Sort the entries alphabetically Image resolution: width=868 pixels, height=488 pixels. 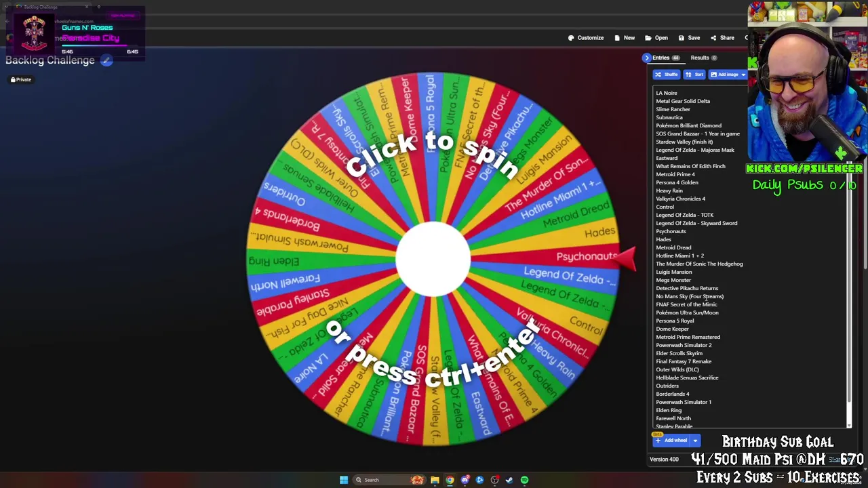click(694, 75)
